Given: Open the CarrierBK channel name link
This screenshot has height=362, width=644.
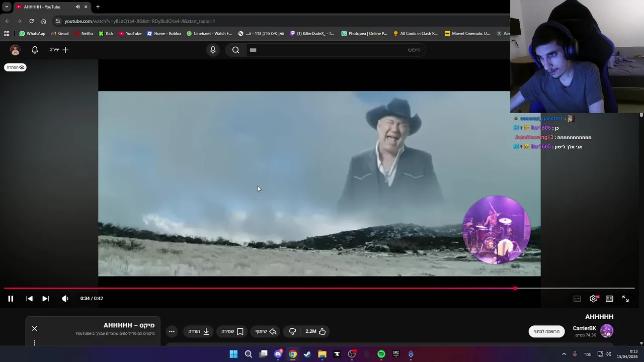Looking at the screenshot, I should point(584,328).
